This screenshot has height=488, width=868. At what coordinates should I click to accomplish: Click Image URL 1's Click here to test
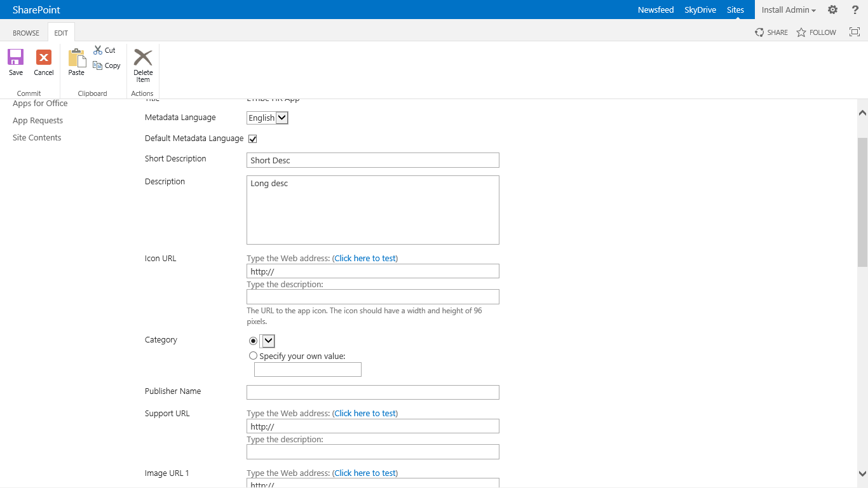[365, 473]
